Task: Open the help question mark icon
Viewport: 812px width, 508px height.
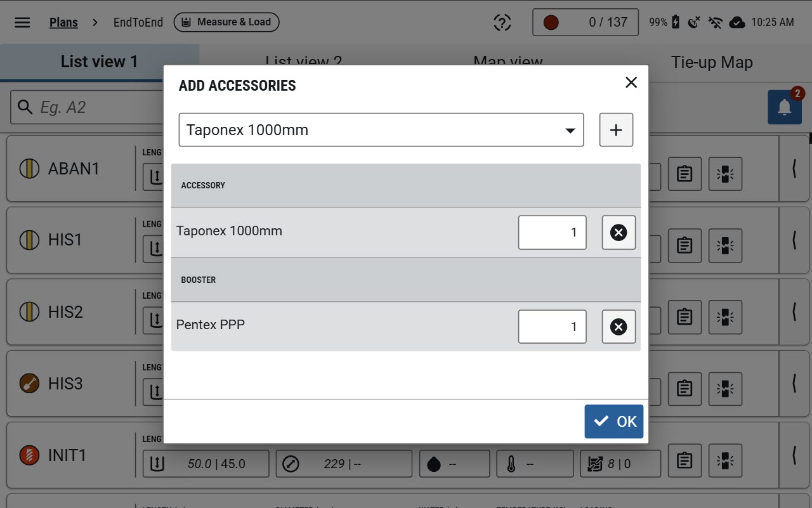Action: [x=502, y=22]
